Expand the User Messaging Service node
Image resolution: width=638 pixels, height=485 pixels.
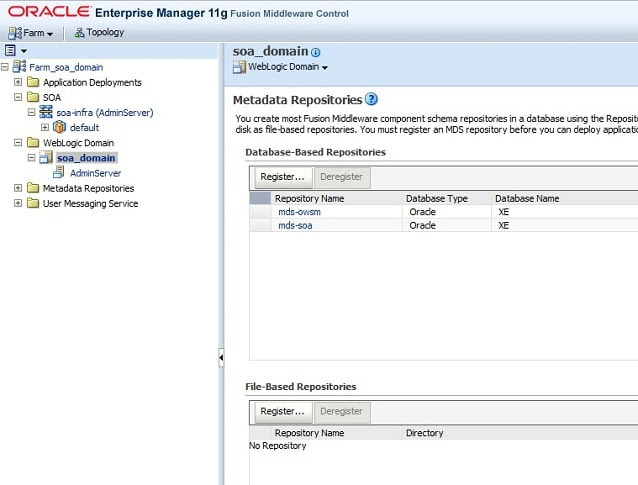pos(18,203)
